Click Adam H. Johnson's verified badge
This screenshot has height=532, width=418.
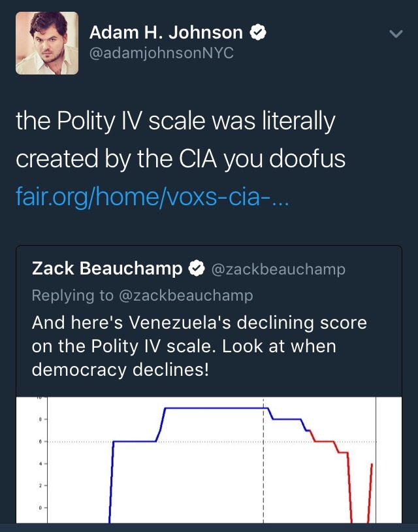pyautogui.click(x=258, y=31)
